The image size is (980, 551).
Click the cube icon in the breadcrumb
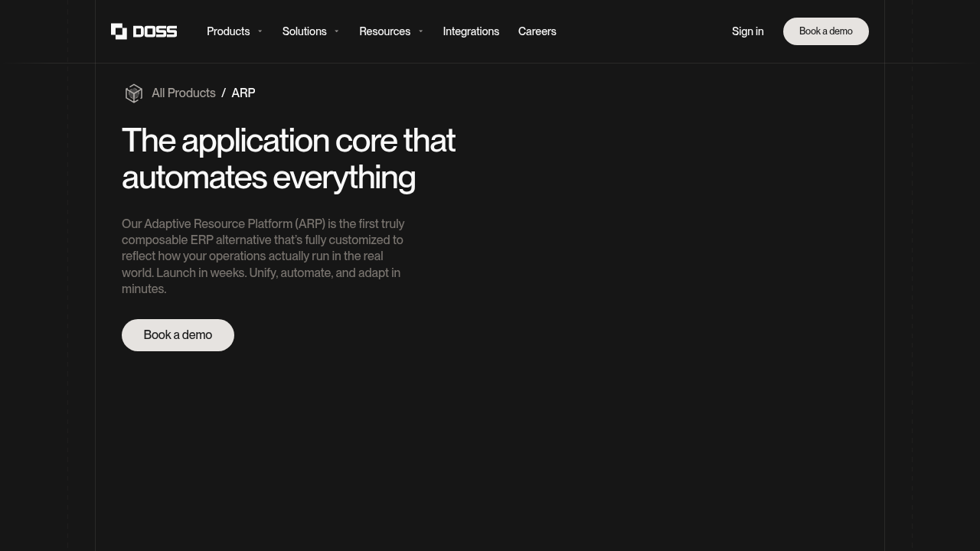coord(134,93)
